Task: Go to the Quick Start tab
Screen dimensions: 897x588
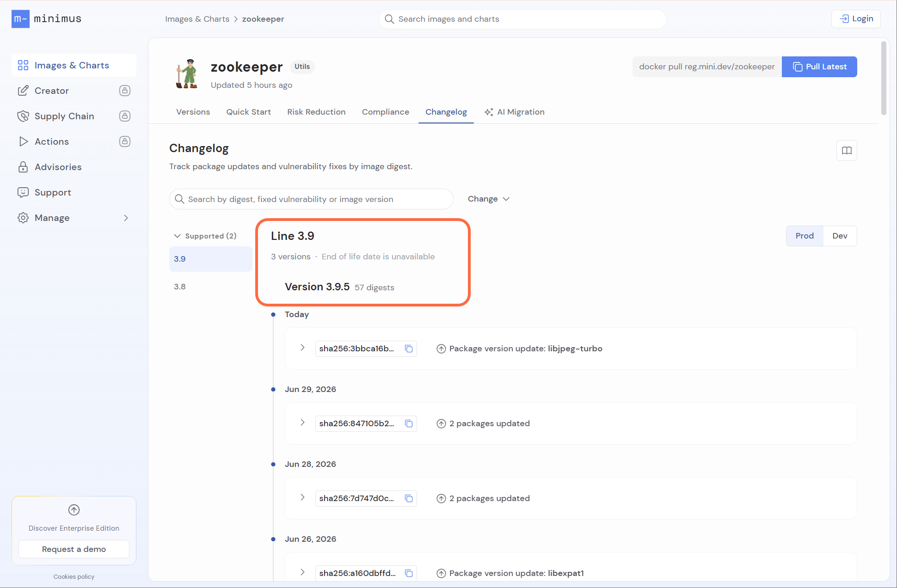Action: 248,112
